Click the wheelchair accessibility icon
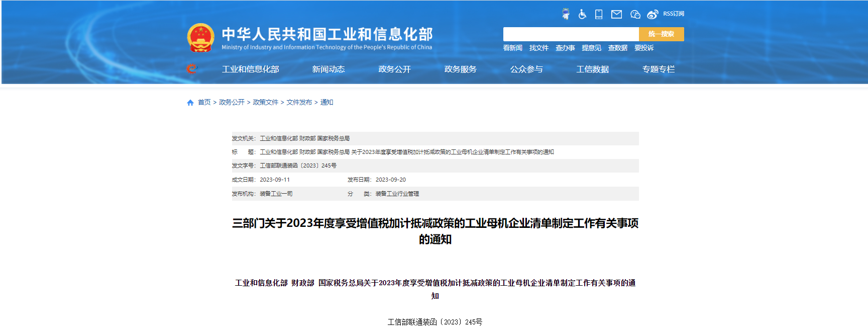 582,14
